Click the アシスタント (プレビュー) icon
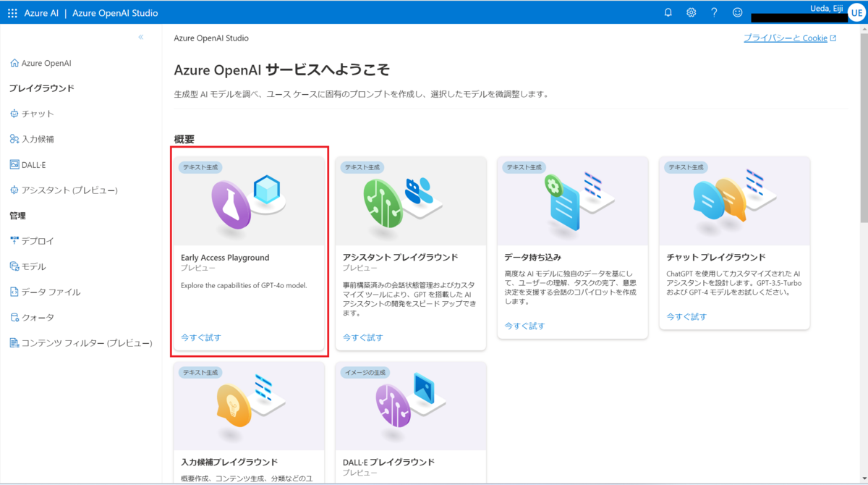 (x=14, y=190)
